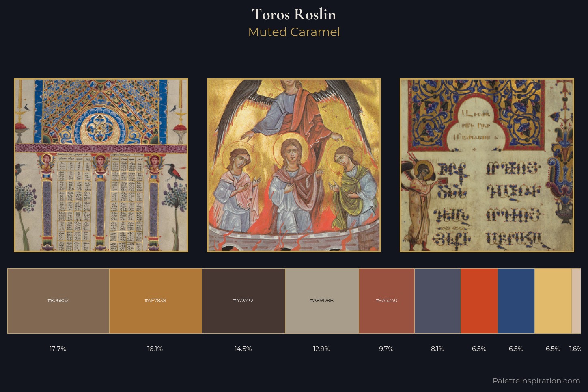Select the golden yellow swatch
588x392 pixels.
553,301
